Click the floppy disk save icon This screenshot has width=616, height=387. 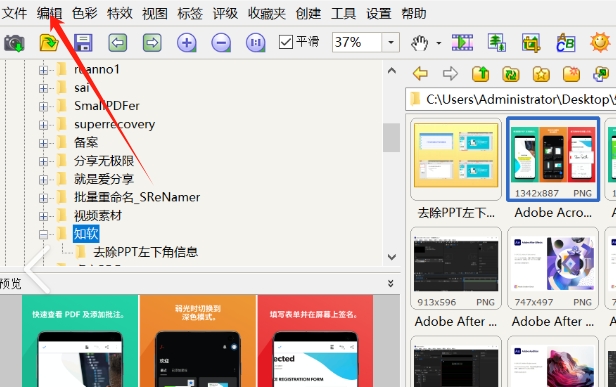83,42
